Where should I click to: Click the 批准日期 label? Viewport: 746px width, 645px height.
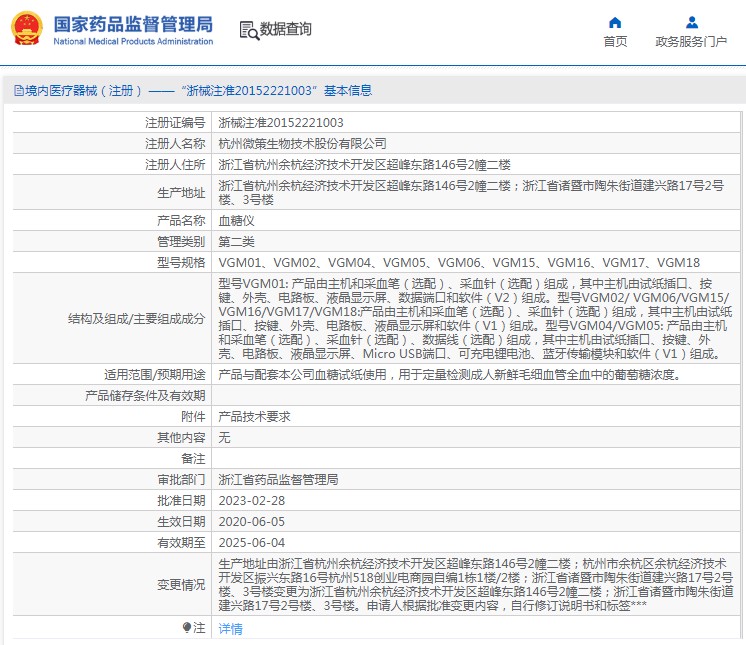(181, 501)
